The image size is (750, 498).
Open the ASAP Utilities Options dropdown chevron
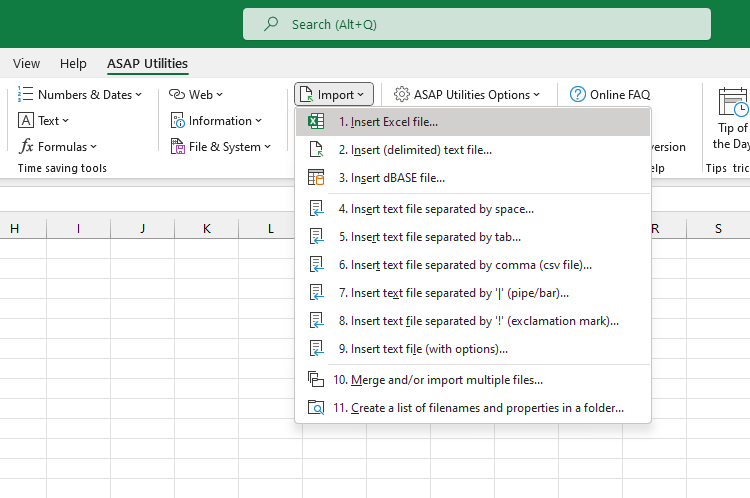pyautogui.click(x=537, y=95)
